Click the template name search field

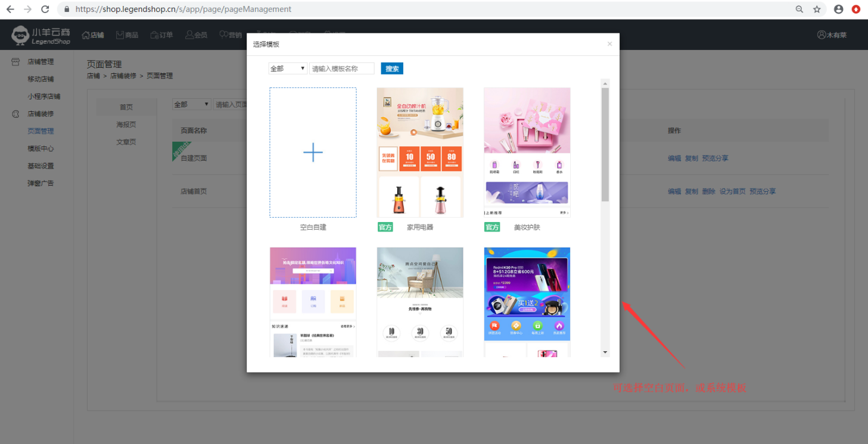pos(341,68)
